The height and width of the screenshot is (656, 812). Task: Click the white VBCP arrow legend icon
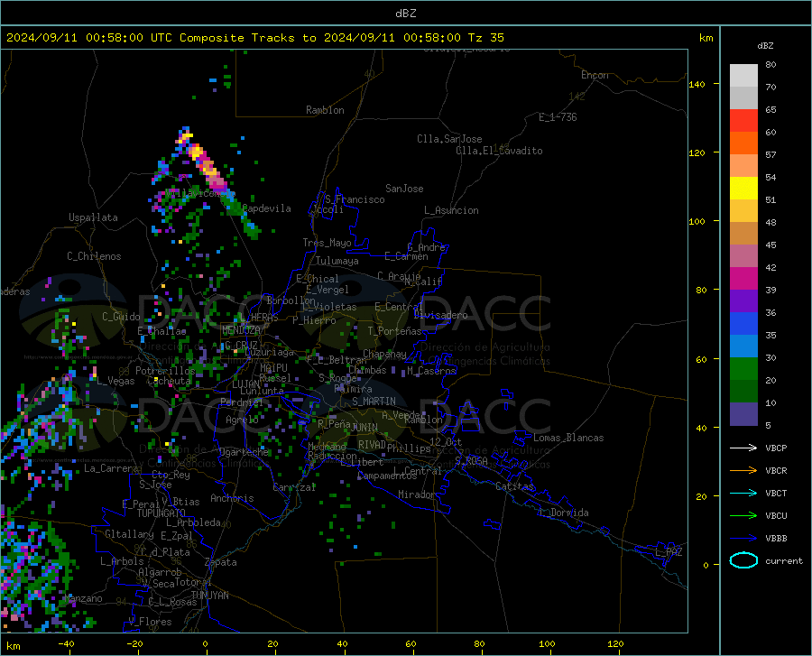(x=743, y=448)
